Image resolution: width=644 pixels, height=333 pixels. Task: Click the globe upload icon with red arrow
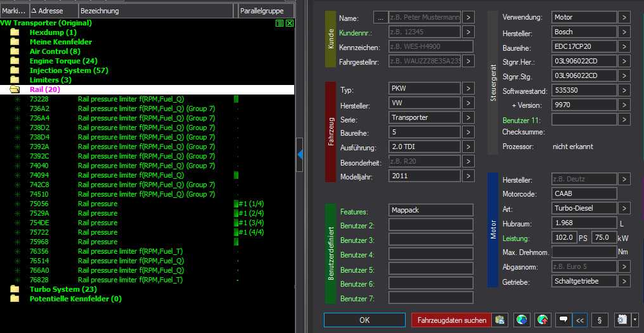(x=543, y=320)
